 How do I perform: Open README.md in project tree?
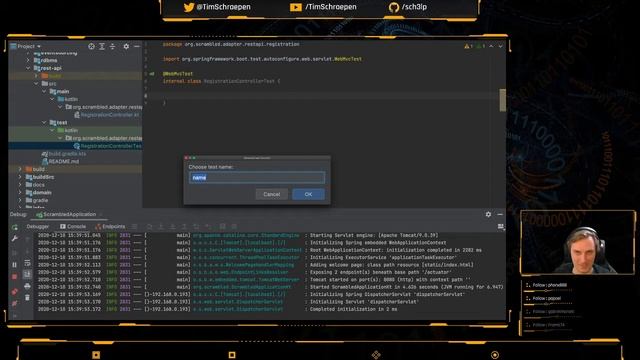pos(60,162)
